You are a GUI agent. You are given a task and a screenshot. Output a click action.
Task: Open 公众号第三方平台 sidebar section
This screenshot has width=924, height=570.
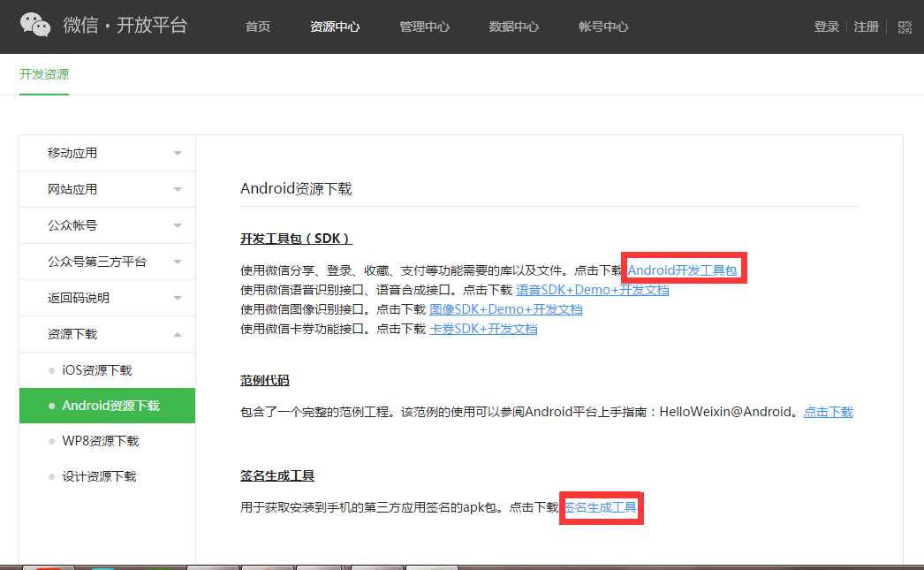pyautogui.click(x=107, y=262)
